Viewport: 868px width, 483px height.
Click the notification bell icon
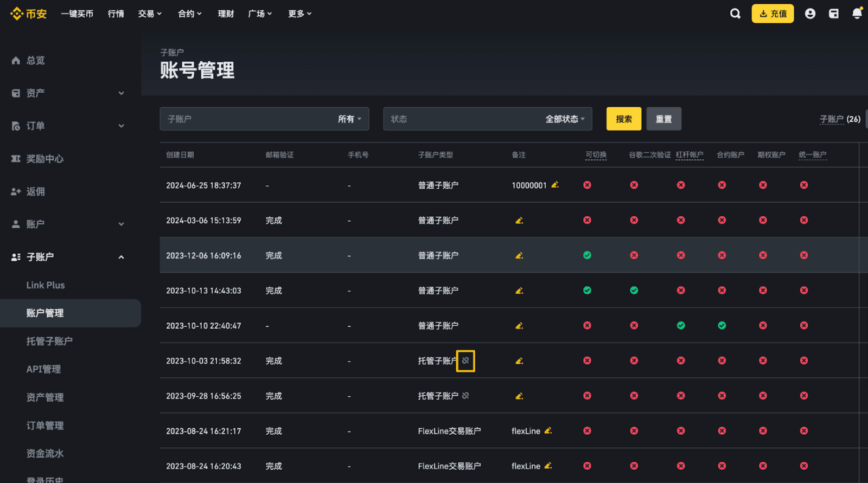[x=857, y=14]
